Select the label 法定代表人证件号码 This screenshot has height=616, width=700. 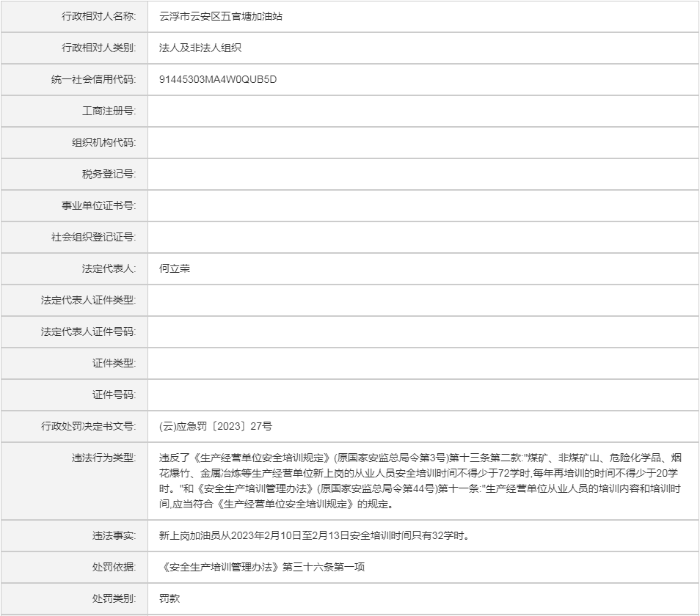(88, 332)
